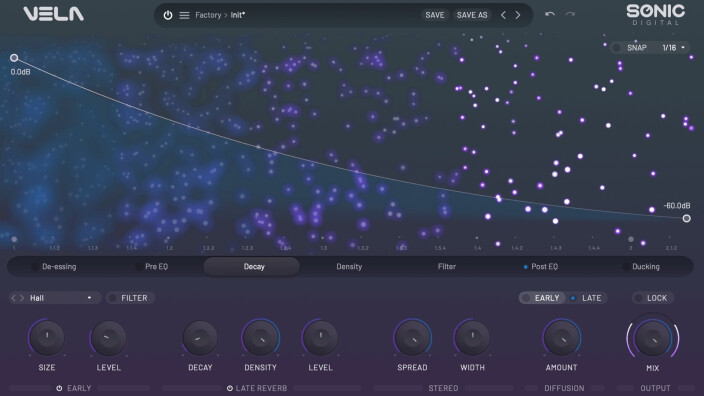Select next reverb type right chevron
Image resolution: width=704 pixels, height=396 pixels.
(22, 298)
